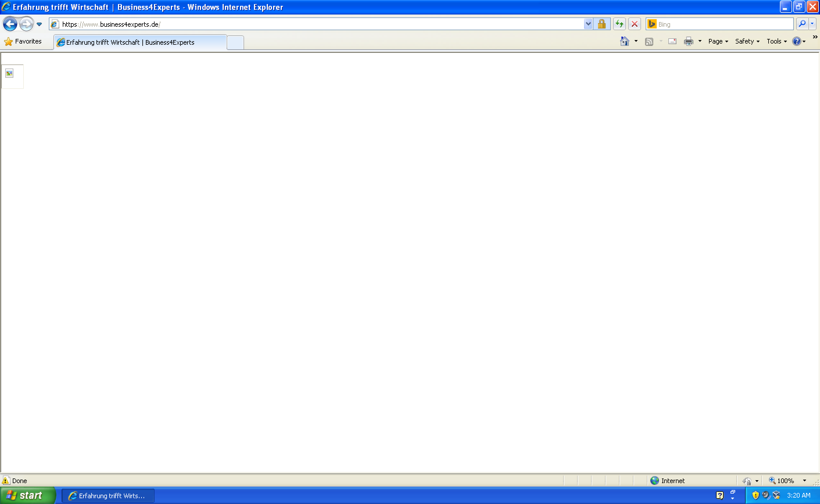Click the Refresh icon in the address bar

coord(619,24)
